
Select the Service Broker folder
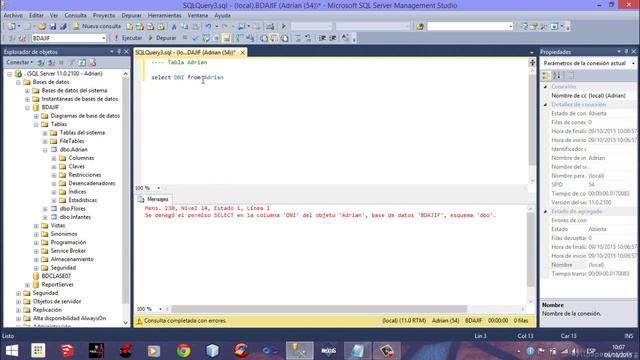[x=68, y=251]
